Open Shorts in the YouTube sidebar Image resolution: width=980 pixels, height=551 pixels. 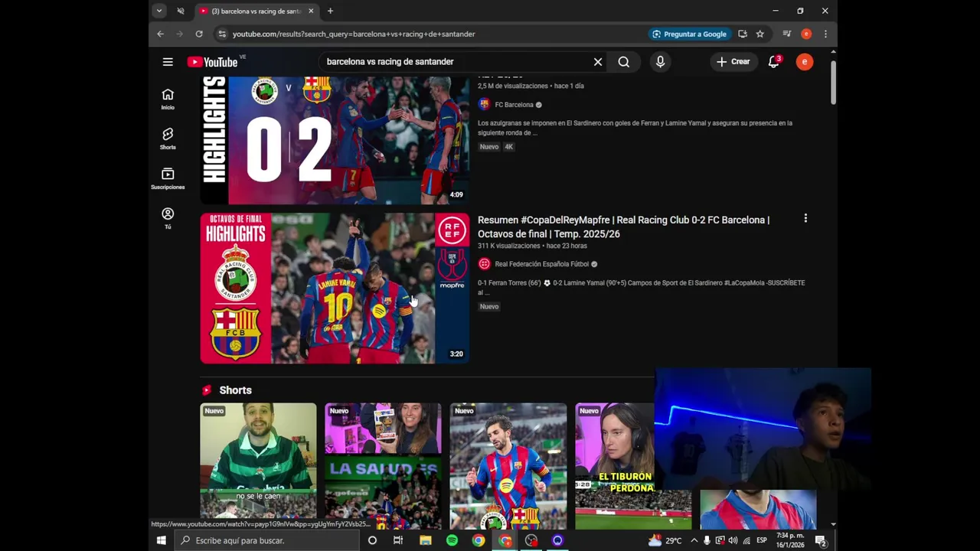168,139
